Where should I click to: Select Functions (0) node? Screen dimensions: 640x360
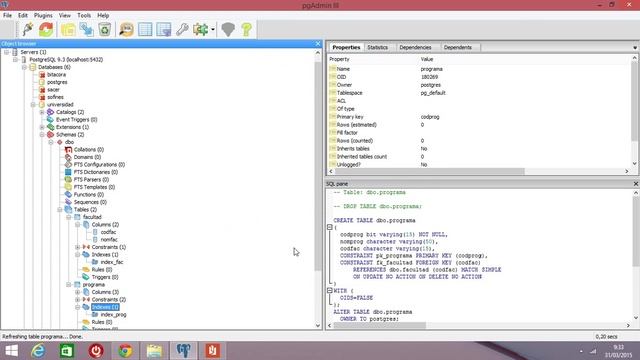point(89,194)
